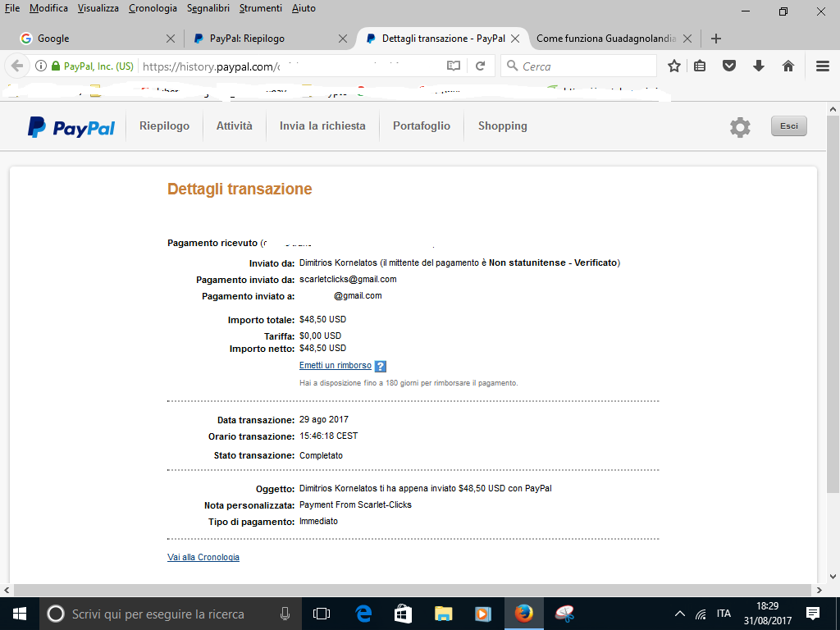Open the Portafoglio section
Screen dimensions: 840x630
[x=422, y=126]
